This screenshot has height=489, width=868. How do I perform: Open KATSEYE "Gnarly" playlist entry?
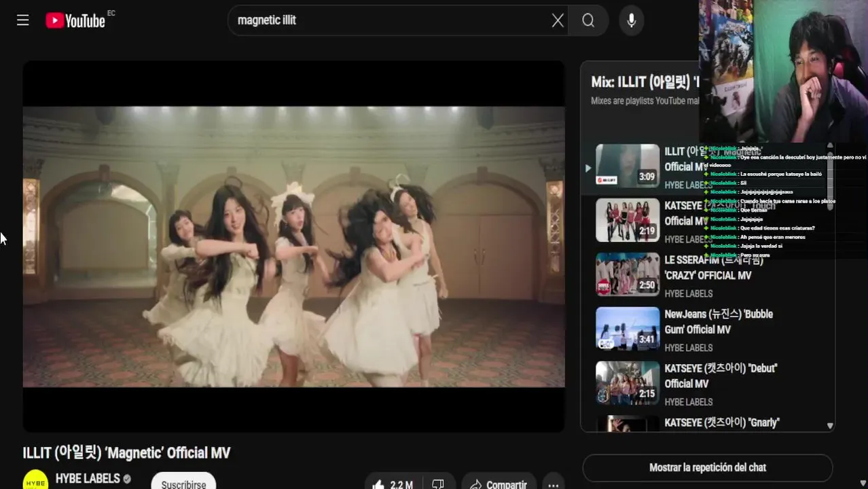click(x=706, y=423)
